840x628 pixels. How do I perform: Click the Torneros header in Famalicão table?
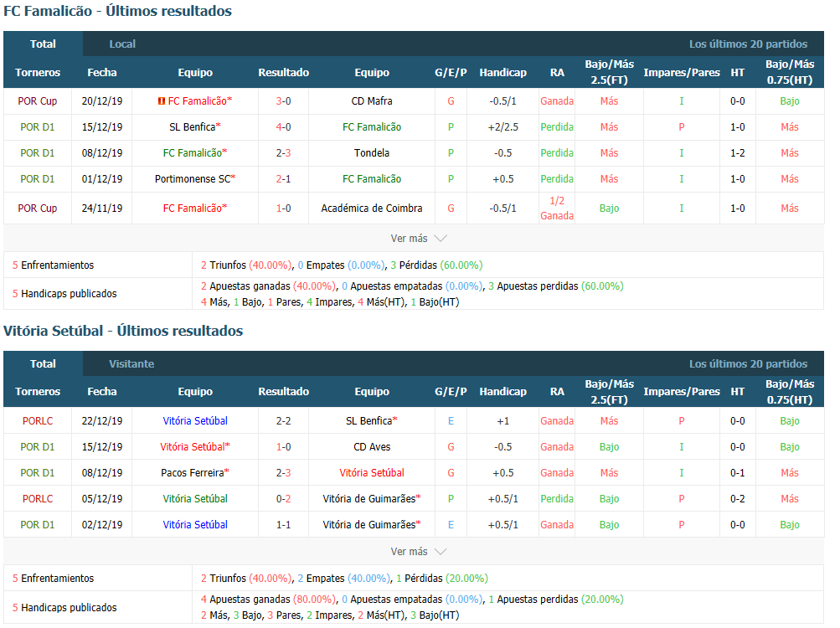tap(38, 72)
